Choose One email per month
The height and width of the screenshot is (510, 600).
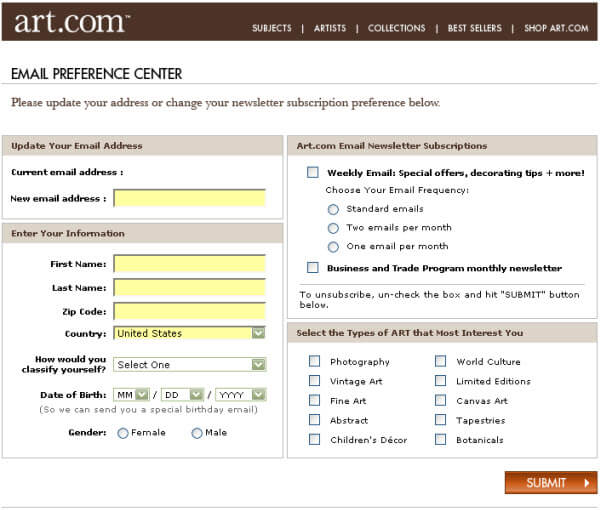(x=333, y=247)
